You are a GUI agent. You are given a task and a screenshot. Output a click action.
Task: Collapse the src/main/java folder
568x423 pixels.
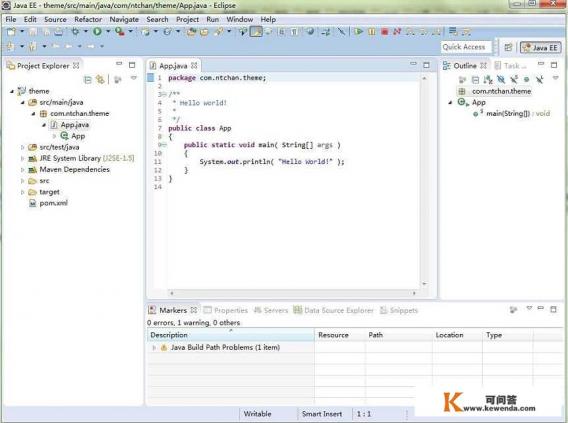pyautogui.click(x=23, y=102)
